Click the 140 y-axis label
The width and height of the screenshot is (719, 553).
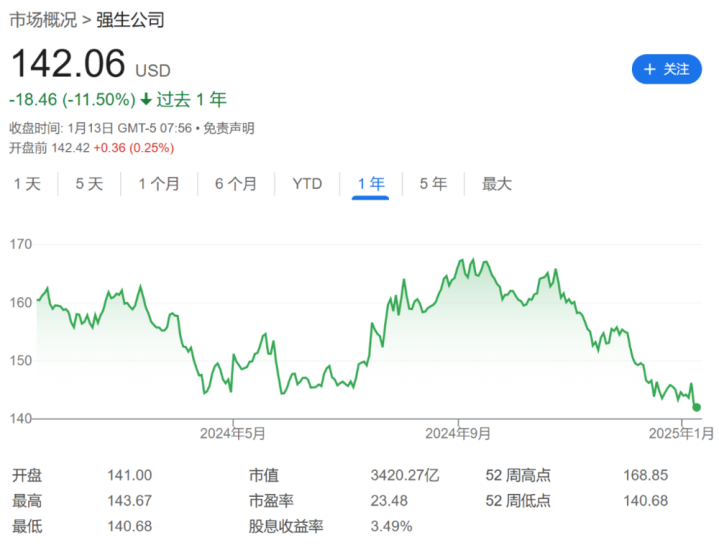click(x=21, y=418)
